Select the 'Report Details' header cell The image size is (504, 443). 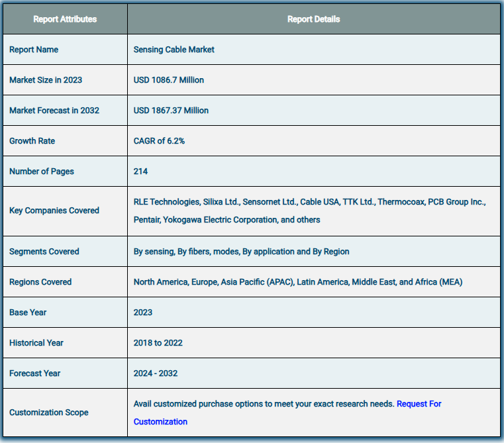click(x=314, y=19)
